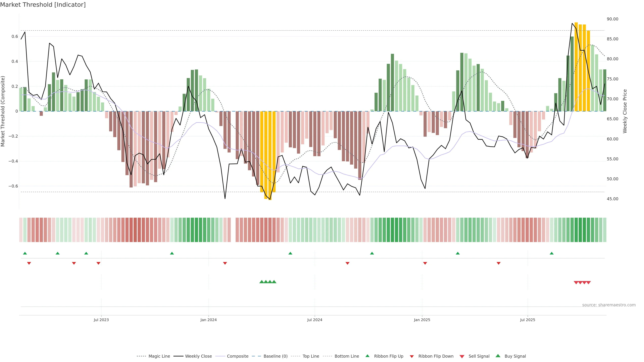Click the Ribbon Flip Down legend triangle icon
Viewport: 644px width, 362px height.
click(412, 356)
